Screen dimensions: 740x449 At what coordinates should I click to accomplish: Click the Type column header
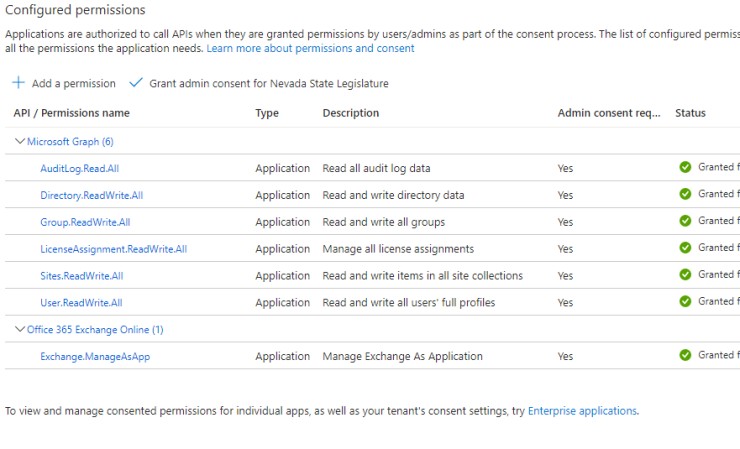click(267, 113)
